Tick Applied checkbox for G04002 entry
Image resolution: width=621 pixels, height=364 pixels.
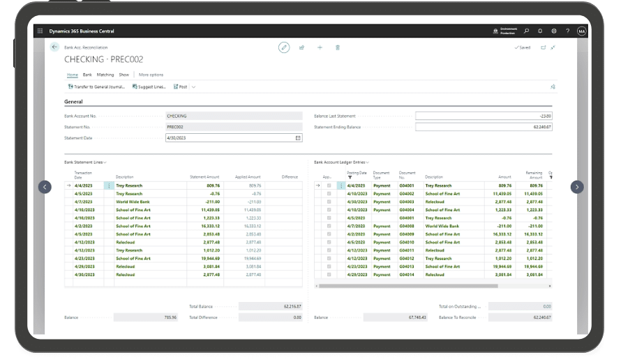(329, 194)
